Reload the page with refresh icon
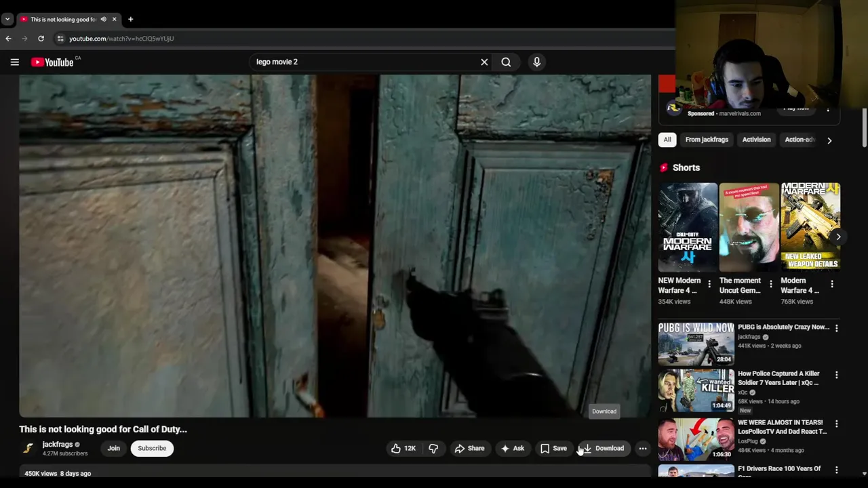 (41, 39)
